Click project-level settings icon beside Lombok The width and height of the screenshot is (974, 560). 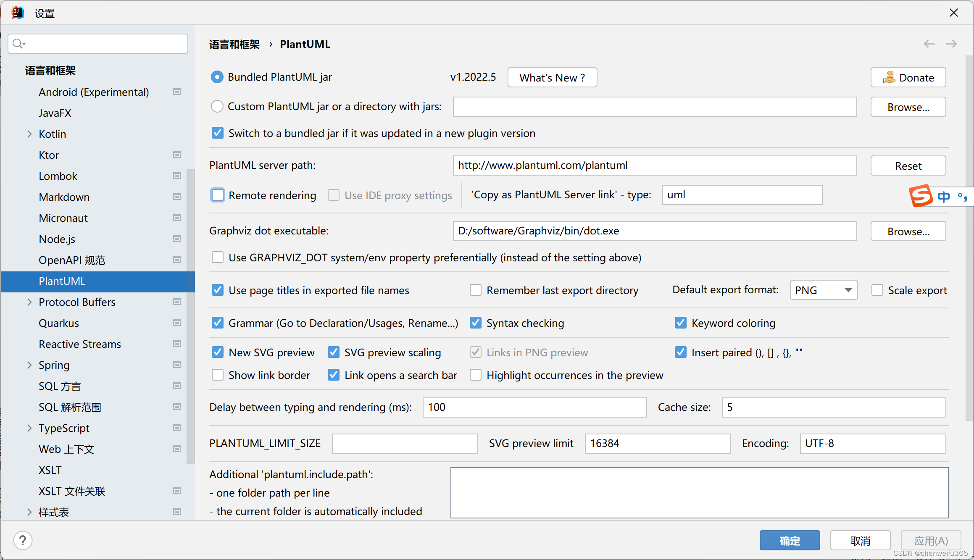177,176
